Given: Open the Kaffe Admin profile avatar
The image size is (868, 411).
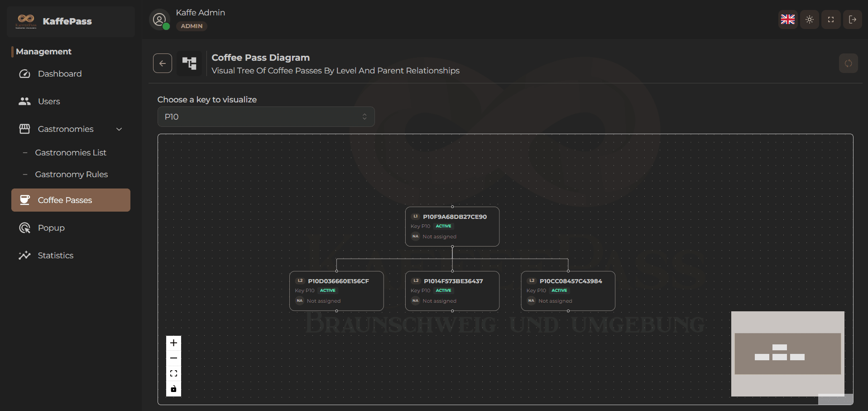Looking at the screenshot, I should tap(159, 20).
